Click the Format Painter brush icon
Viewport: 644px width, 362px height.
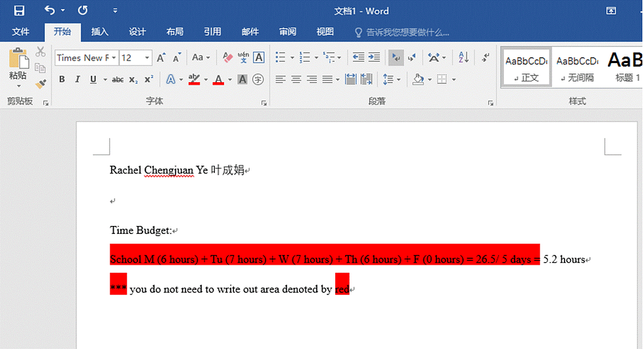(40, 83)
